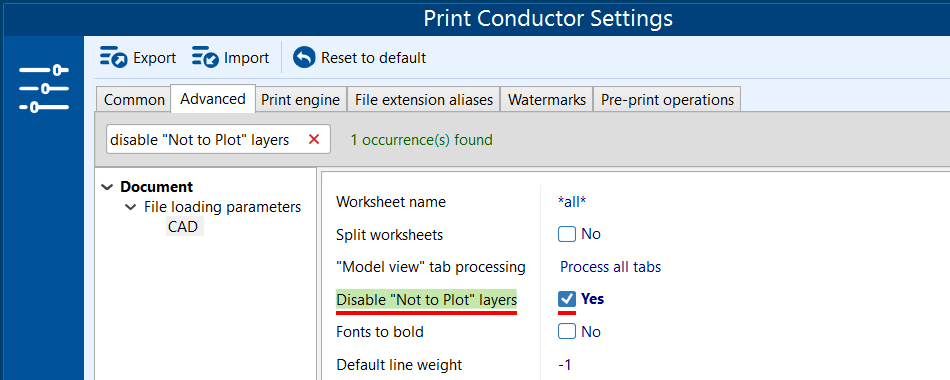This screenshot has height=380, width=950.
Task: Click the Export label in the toolbar
Action: [154, 58]
